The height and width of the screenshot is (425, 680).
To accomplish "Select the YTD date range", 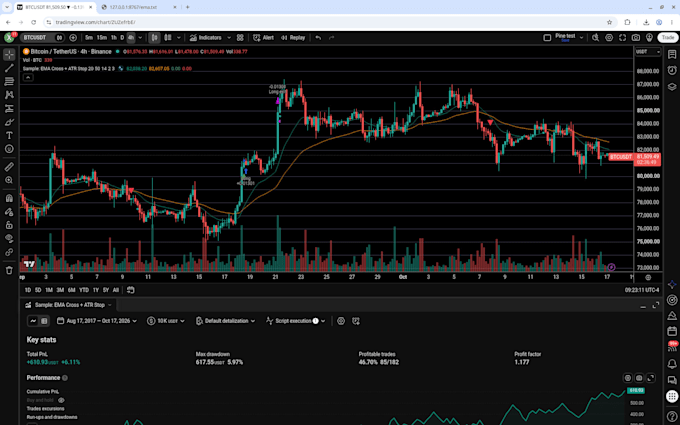I will click(x=84, y=290).
